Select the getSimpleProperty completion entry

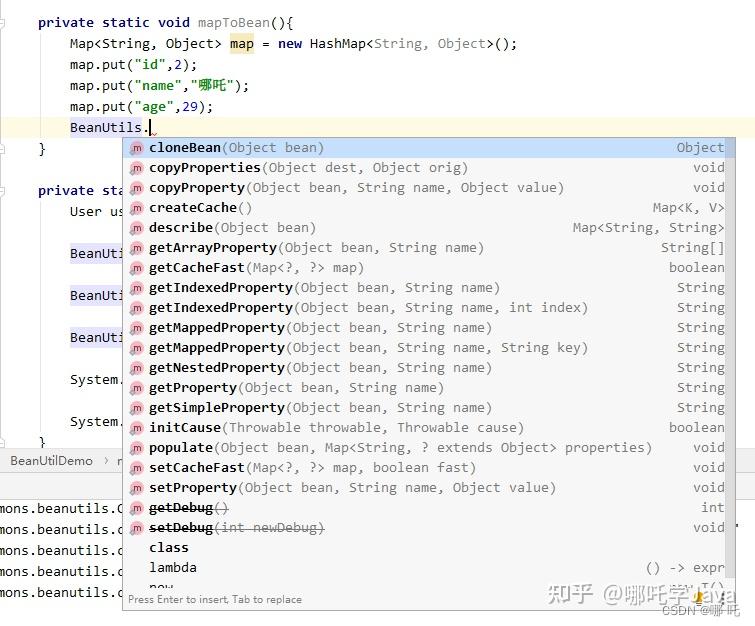[320, 408]
